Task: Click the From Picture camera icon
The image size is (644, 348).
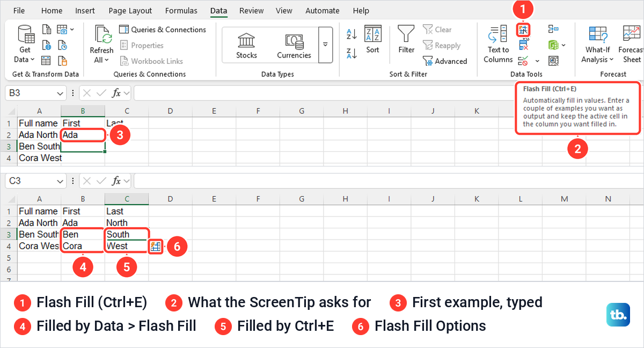Action: (62, 30)
